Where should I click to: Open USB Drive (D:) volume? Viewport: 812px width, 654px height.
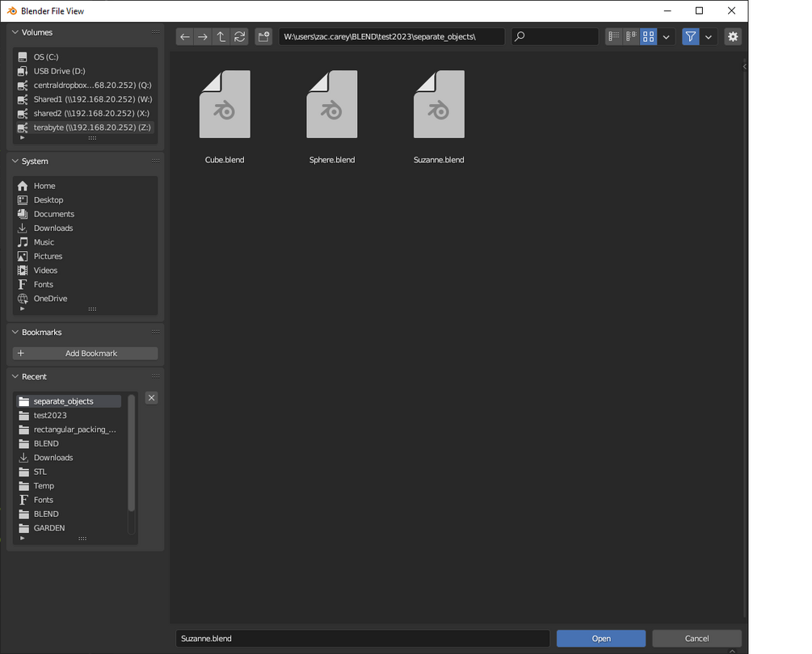click(85, 71)
